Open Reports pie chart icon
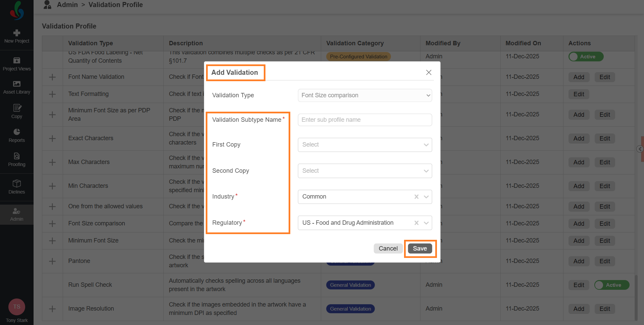 (17, 132)
